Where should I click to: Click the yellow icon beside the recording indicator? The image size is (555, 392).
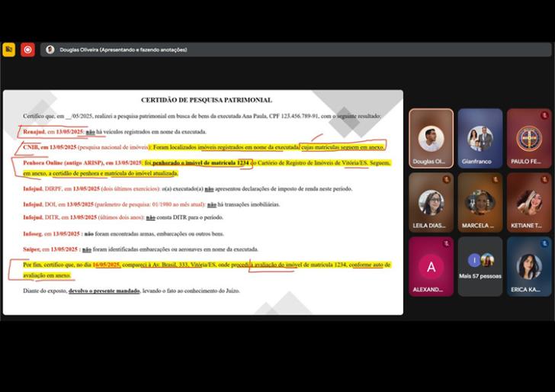point(9,50)
